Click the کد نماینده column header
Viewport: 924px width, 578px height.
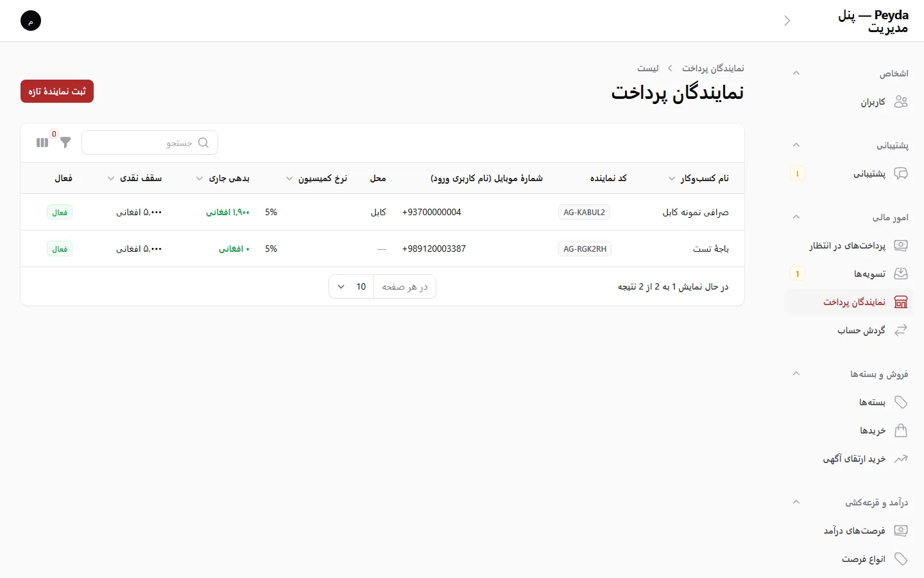tap(608, 179)
